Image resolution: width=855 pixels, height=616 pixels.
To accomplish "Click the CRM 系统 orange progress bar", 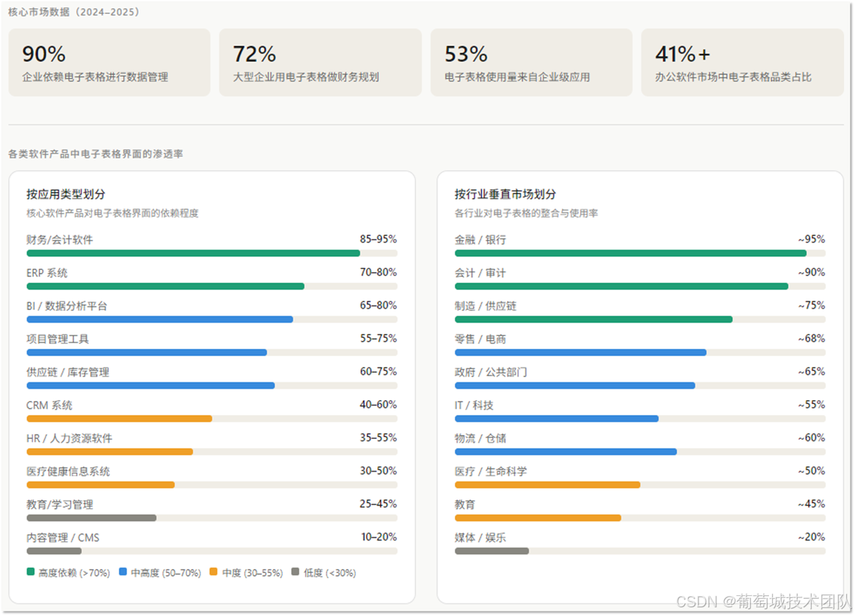I will pos(120,419).
